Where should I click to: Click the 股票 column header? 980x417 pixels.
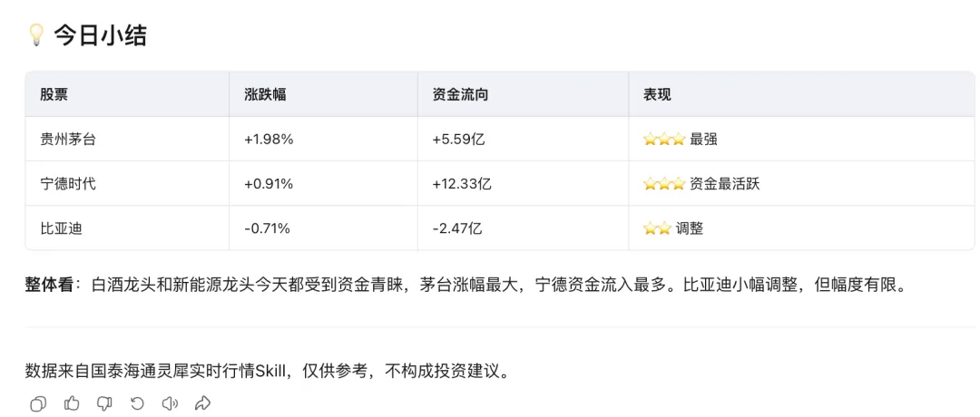click(x=54, y=94)
